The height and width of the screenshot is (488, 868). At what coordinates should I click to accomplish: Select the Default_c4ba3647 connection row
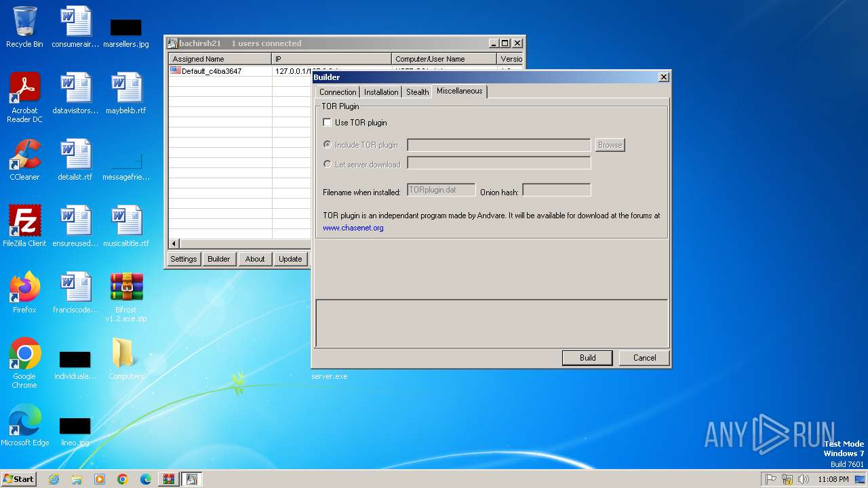[240, 70]
